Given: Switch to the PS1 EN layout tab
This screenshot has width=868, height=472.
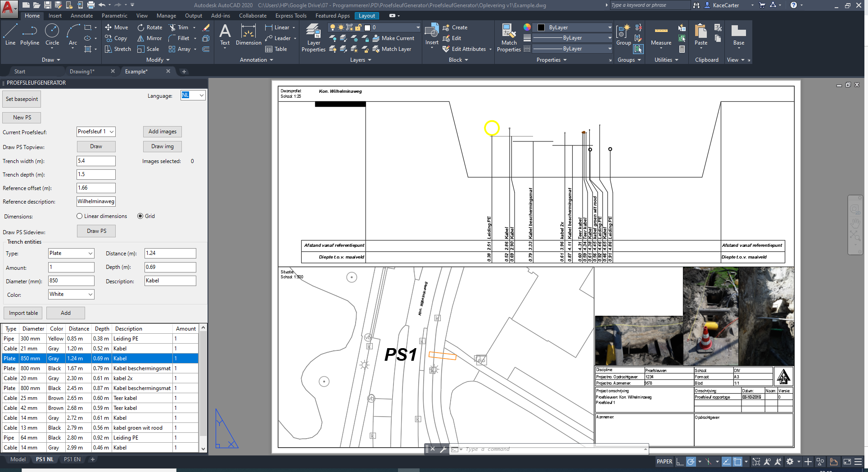Looking at the screenshot, I should pos(72,459).
